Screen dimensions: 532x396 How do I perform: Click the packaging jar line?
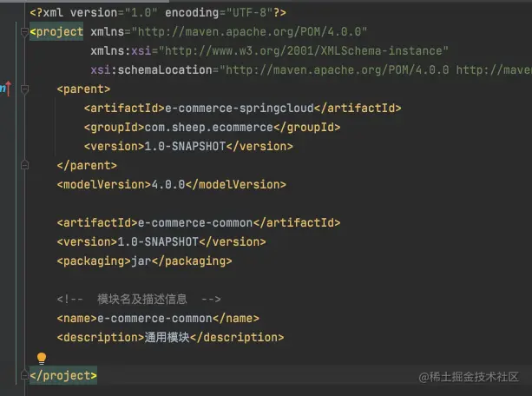(x=144, y=261)
